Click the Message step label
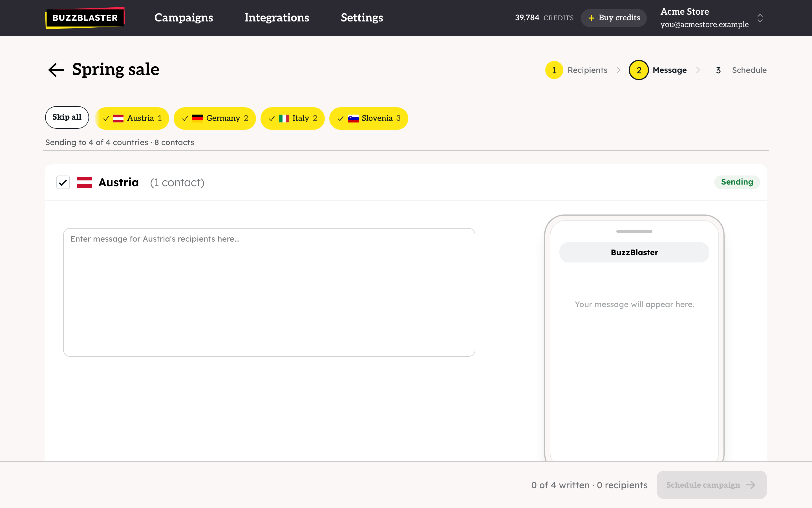812x508 pixels. [x=669, y=70]
